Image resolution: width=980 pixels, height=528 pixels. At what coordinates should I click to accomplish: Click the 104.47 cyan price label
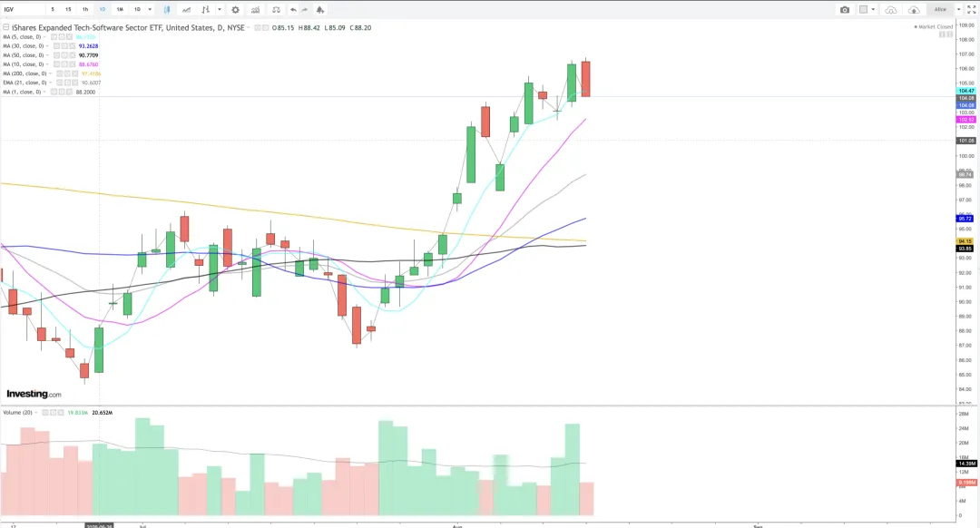click(x=966, y=91)
